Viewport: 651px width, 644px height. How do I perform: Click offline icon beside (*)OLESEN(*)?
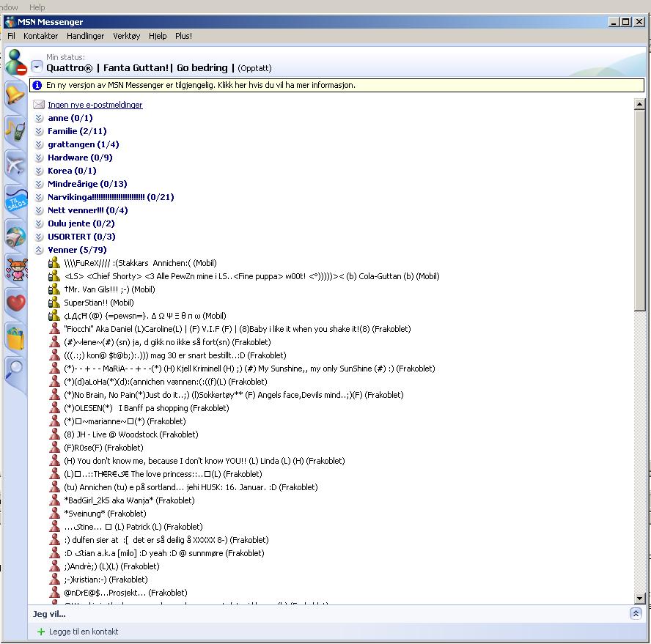pyautogui.click(x=54, y=407)
